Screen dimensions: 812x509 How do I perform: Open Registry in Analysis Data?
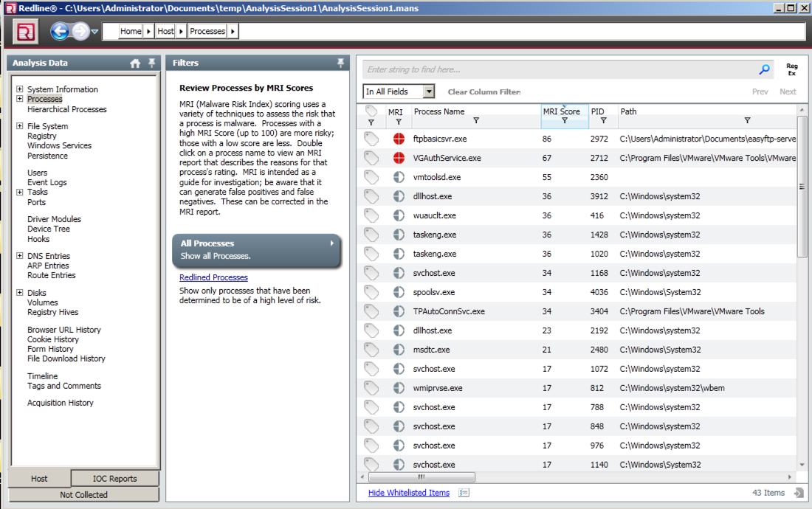click(42, 136)
